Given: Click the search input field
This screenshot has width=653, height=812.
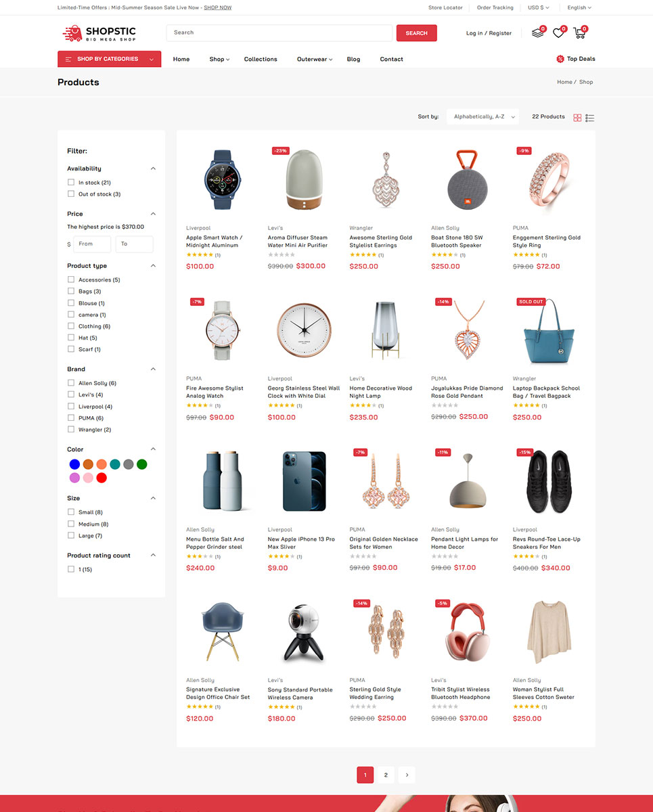Looking at the screenshot, I should click(x=279, y=32).
